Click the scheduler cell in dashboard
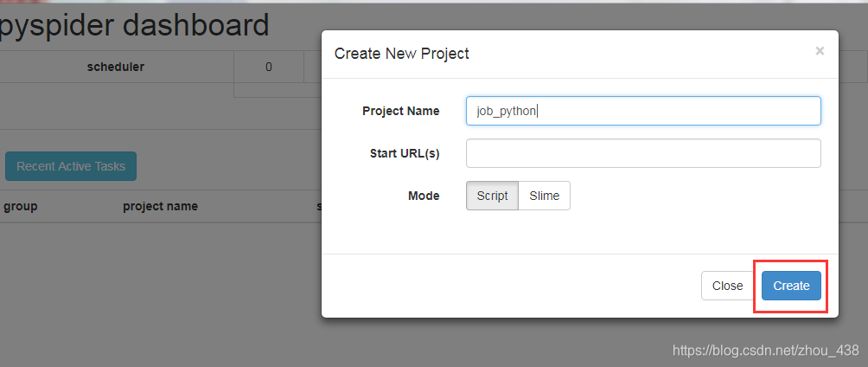The image size is (868, 367). pos(116,67)
